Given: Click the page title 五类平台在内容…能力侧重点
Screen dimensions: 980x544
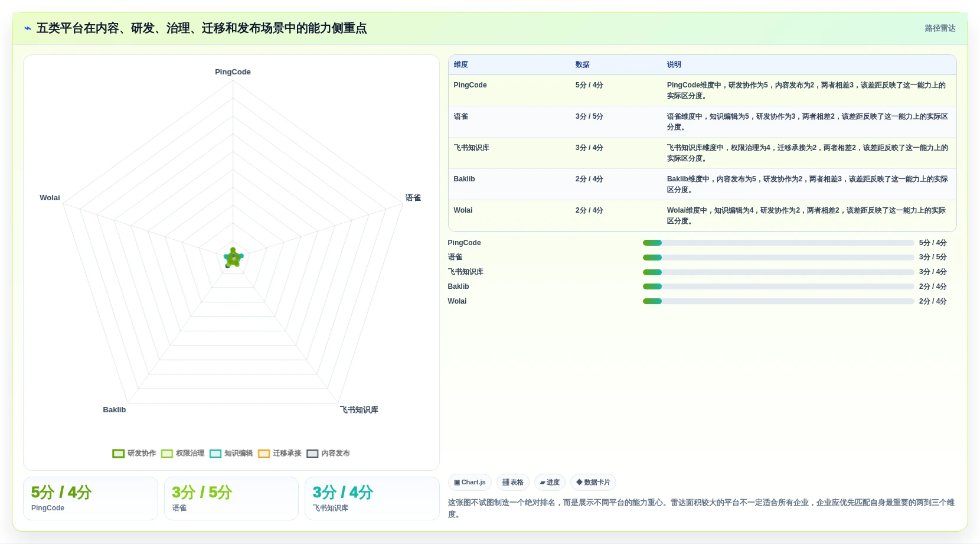Looking at the screenshot, I should (x=201, y=28).
